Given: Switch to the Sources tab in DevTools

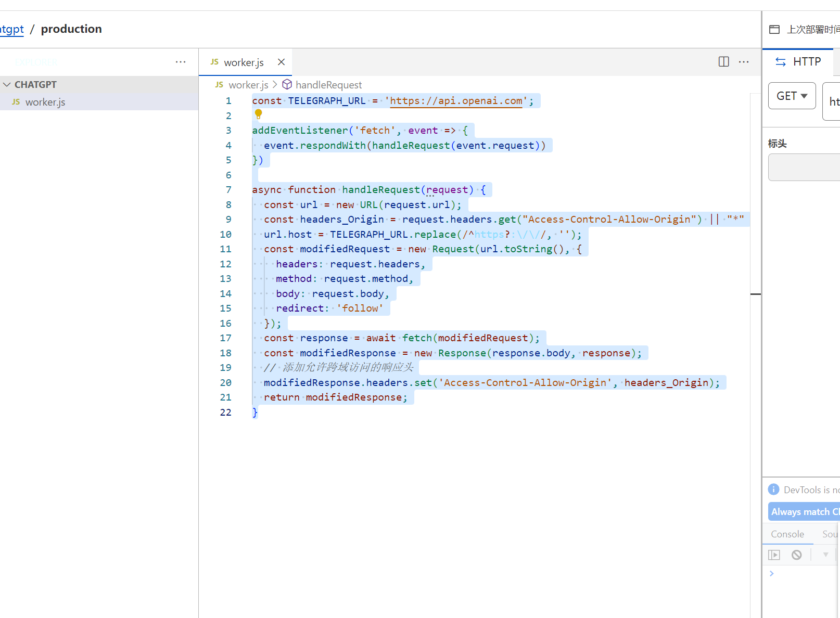Looking at the screenshot, I should pos(830,534).
